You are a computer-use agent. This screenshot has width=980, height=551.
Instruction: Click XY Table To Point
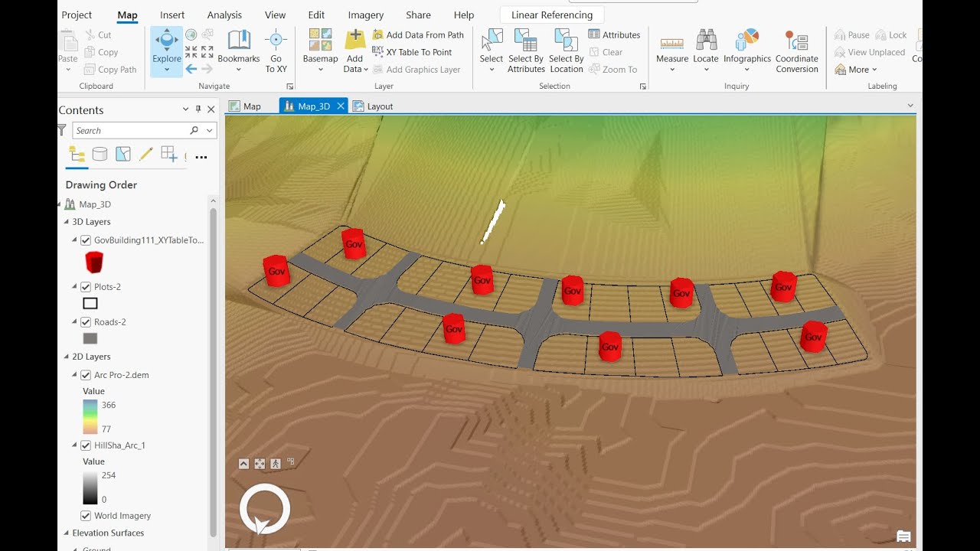click(x=412, y=52)
